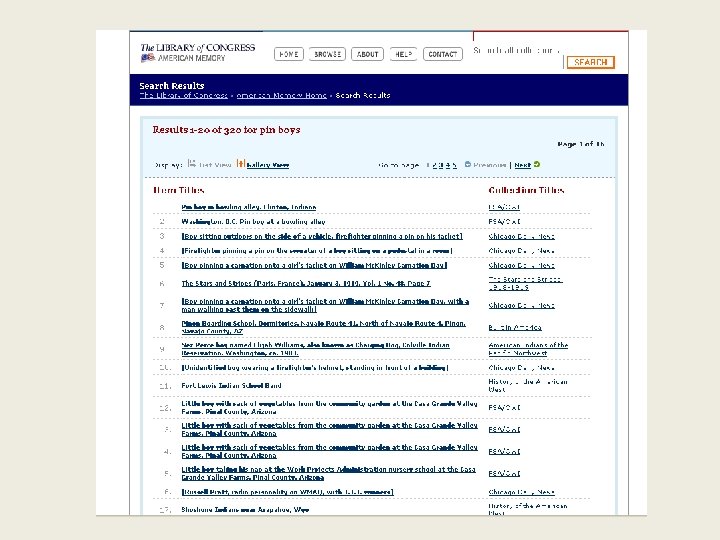Click the Library of Congress title logo
The image size is (720, 540).
click(x=198, y=48)
